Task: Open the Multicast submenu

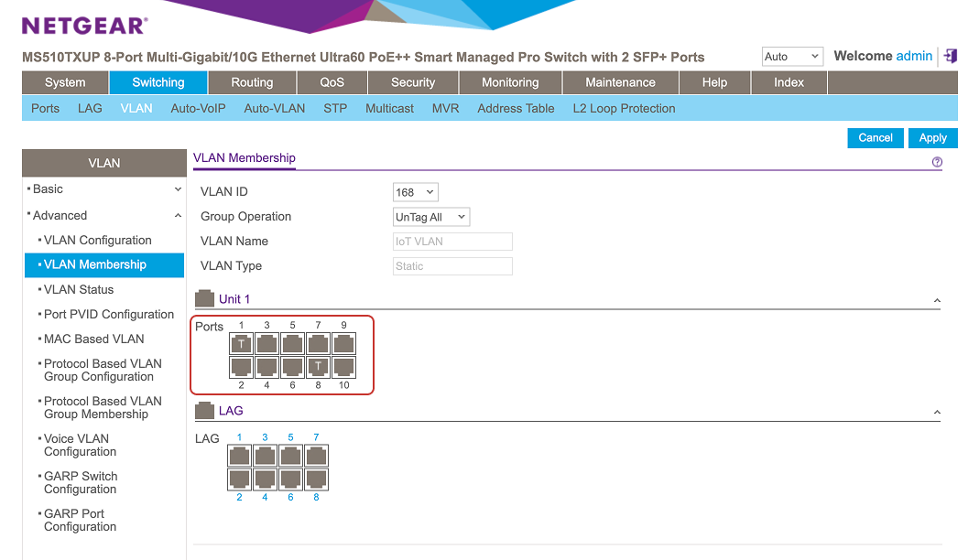Action: pos(389,109)
